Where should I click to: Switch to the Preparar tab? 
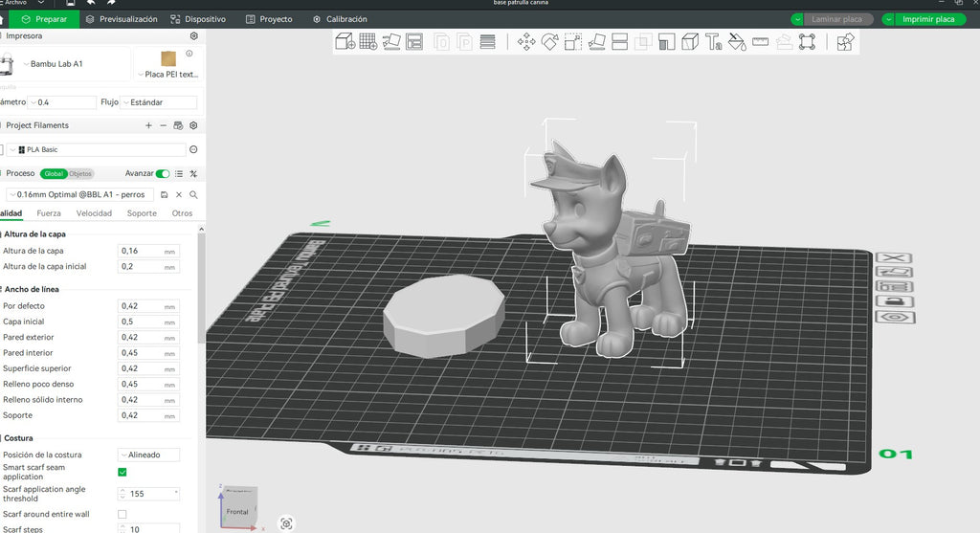click(44, 19)
